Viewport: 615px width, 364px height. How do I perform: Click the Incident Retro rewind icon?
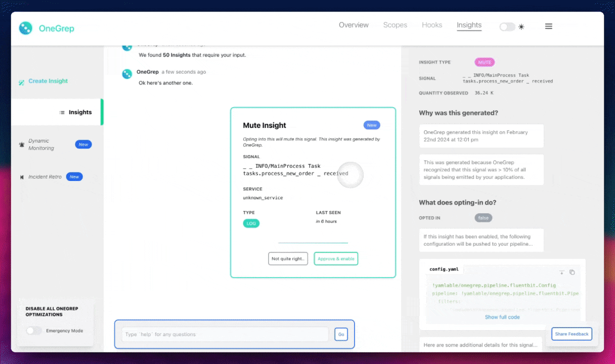(x=22, y=177)
